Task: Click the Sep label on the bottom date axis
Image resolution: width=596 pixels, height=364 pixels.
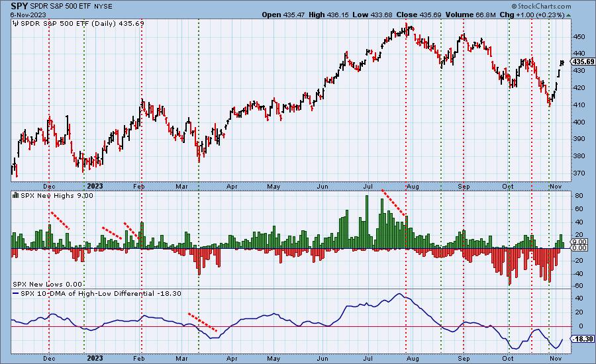Action: tap(464, 359)
